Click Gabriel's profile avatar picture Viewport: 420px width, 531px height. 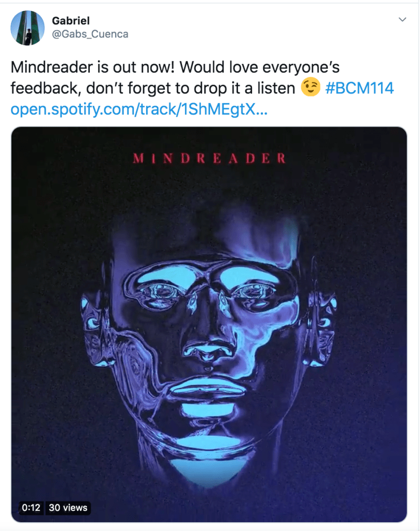click(x=27, y=28)
